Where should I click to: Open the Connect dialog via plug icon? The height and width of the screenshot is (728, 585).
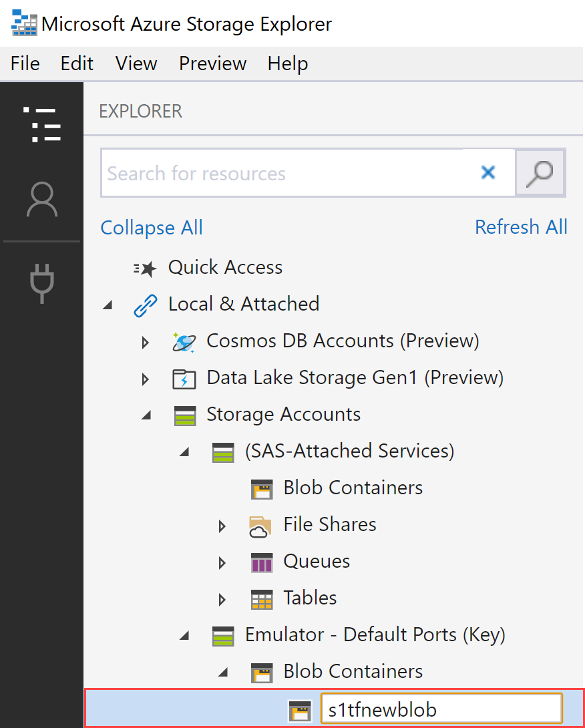[x=41, y=283]
